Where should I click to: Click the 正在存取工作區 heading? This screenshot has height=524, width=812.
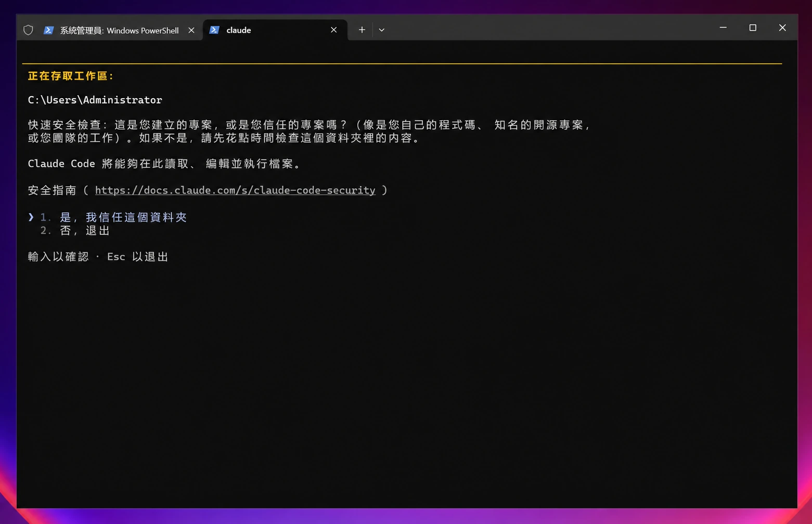click(71, 76)
